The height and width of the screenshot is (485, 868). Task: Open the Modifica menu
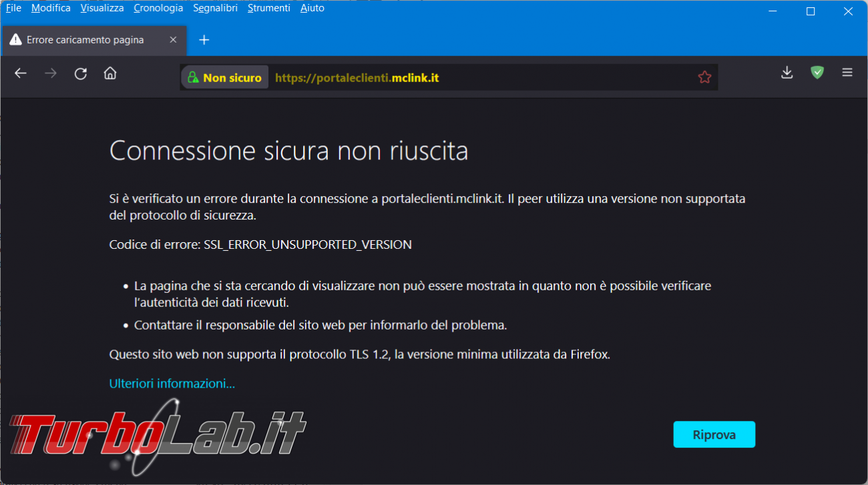(x=51, y=8)
